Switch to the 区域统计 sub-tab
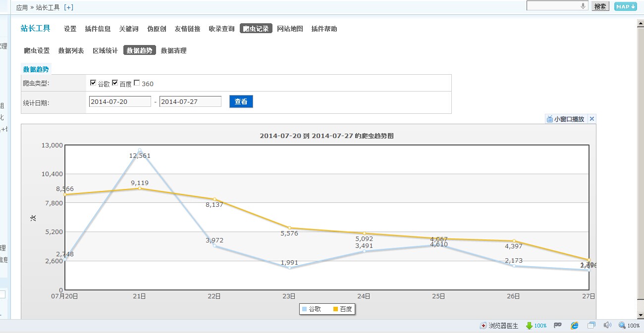644x333 pixels. click(105, 50)
